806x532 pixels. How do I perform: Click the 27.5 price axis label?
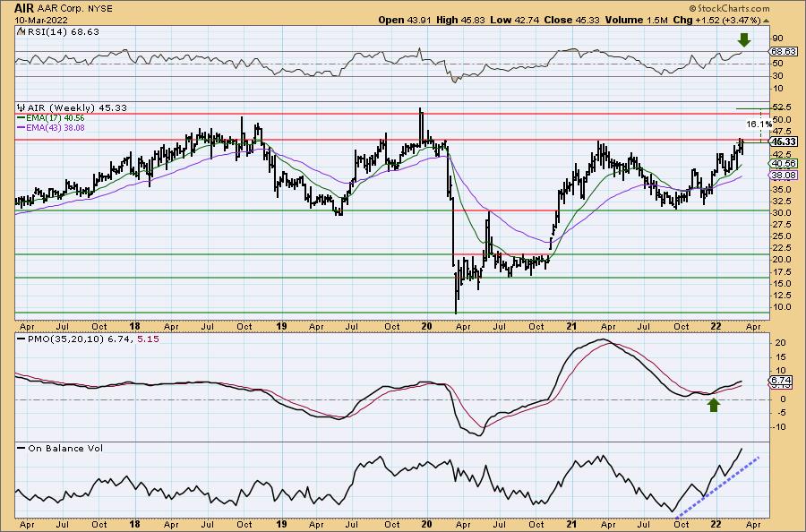pos(782,225)
